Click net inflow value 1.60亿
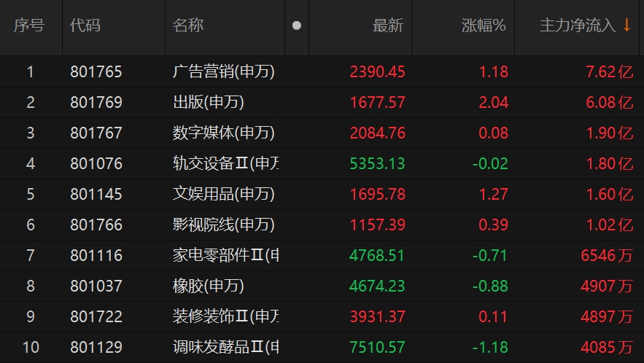Screen dimensions: 644x363 click(x=610, y=194)
